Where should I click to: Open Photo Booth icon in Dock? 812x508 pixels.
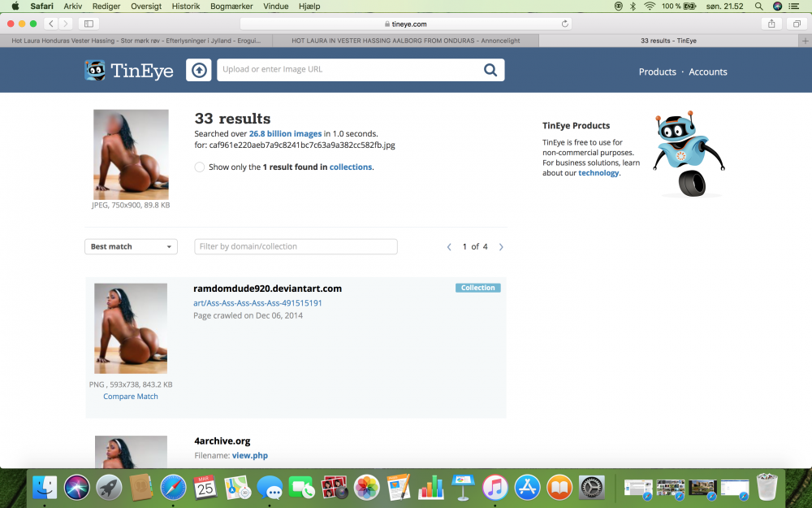pos(335,488)
